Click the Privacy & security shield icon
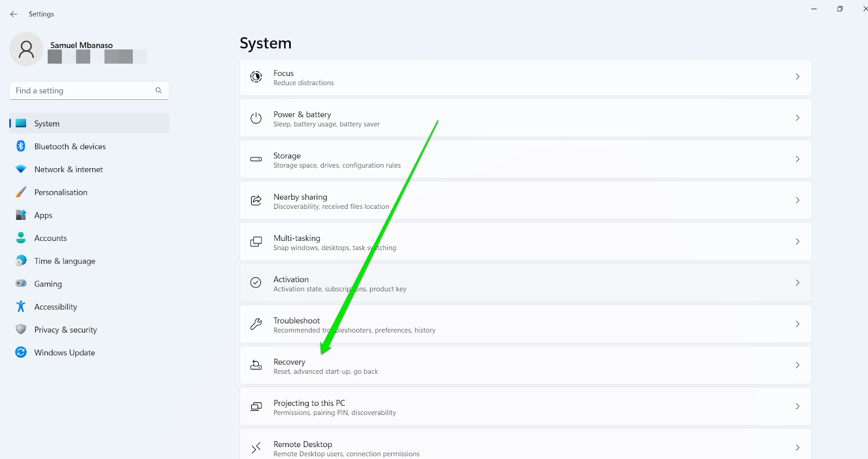This screenshot has width=868, height=459. [x=21, y=329]
